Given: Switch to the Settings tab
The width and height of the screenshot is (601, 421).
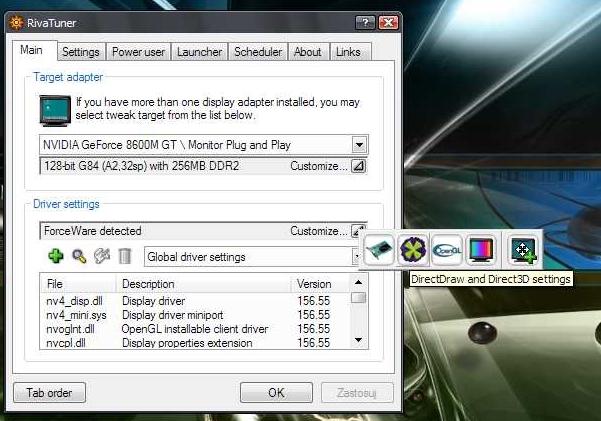Looking at the screenshot, I should 81,52.
